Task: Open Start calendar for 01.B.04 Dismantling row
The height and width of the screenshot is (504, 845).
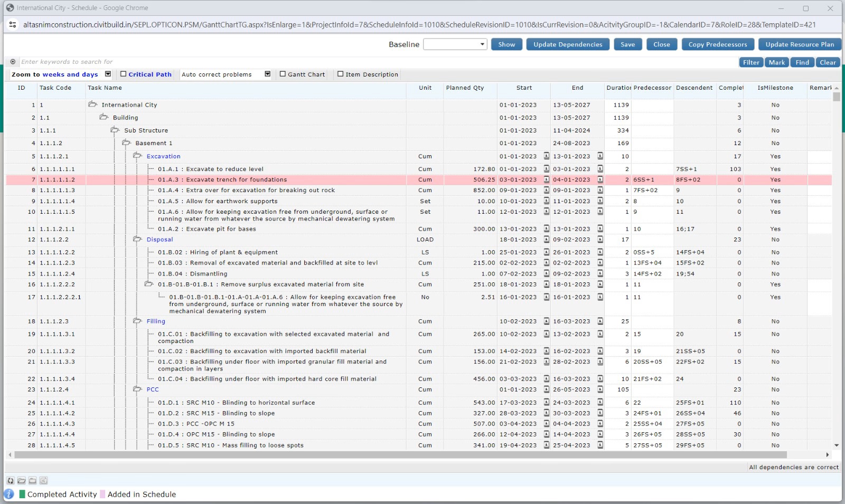Action: pyautogui.click(x=547, y=274)
